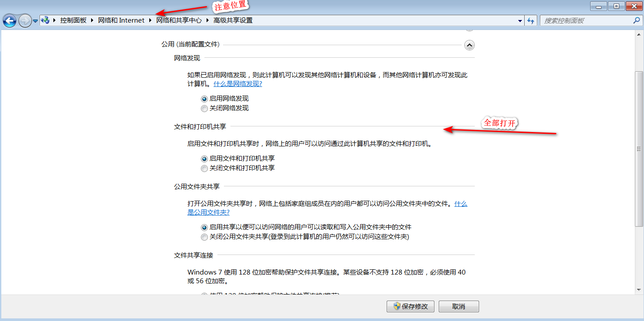Screen dimensions: 644x321
Task: Click the Forward navigation arrow button
Action: point(25,20)
